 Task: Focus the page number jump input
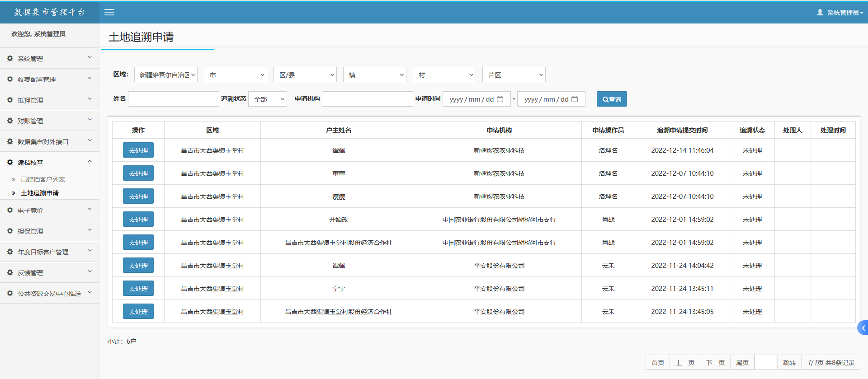pyautogui.click(x=766, y=362)
